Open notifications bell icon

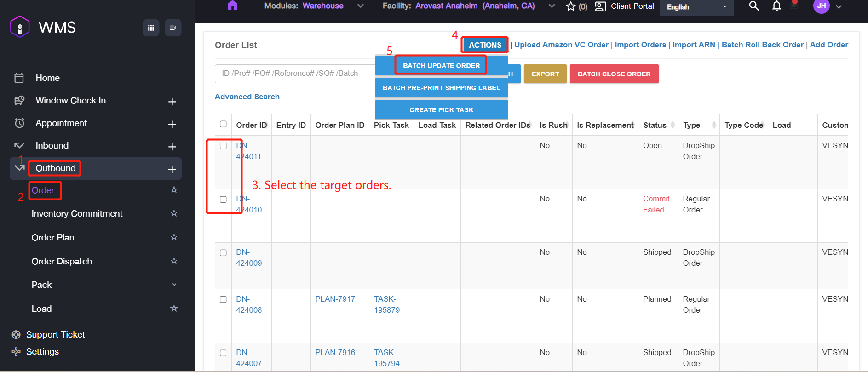[776, 6]
